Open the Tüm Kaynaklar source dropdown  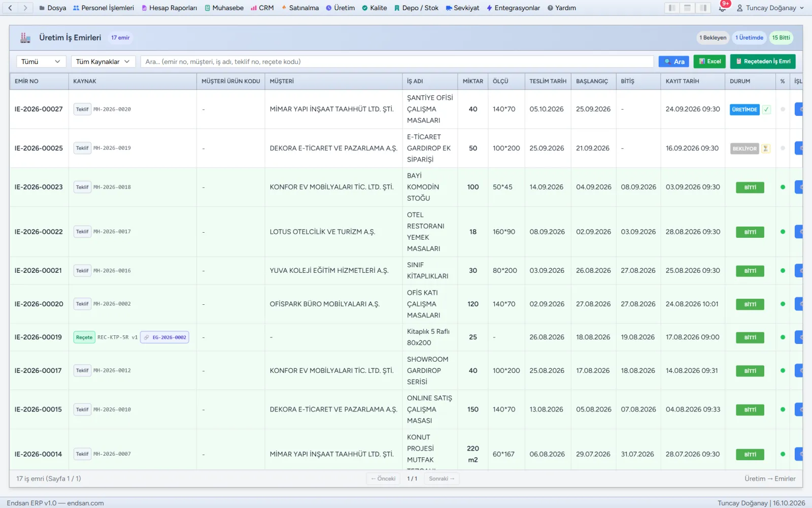tap(103, 61)
